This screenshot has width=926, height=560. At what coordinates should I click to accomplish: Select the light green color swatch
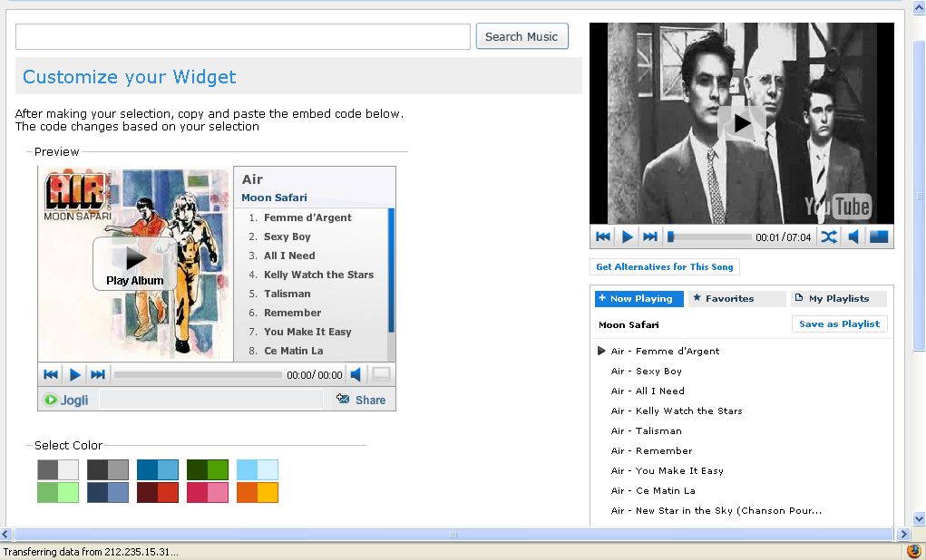[x=58, y=493]
